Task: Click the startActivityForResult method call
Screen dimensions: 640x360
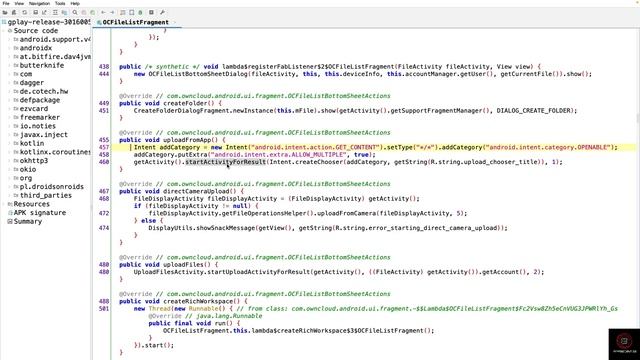Action: click(225, 162)
